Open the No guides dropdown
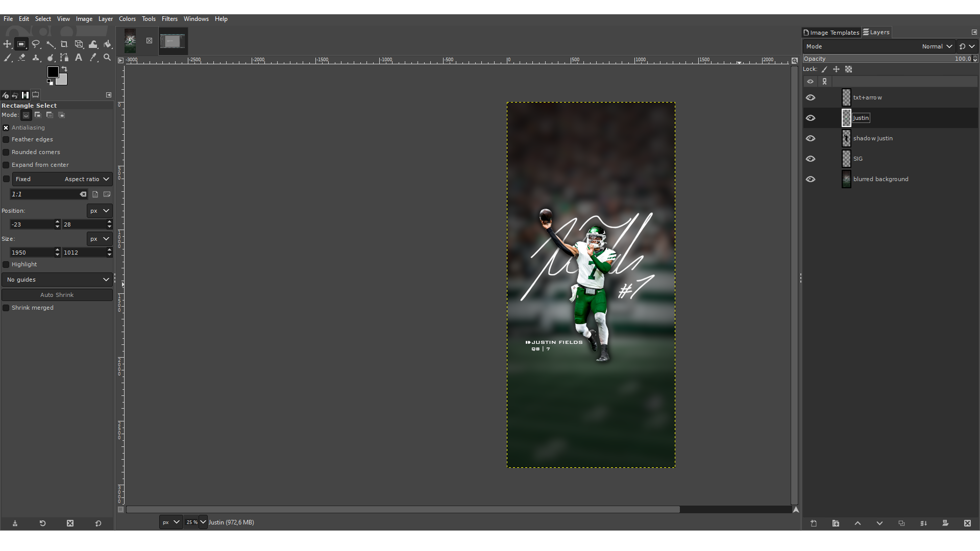Screen dimensions: 980x551 57,280
